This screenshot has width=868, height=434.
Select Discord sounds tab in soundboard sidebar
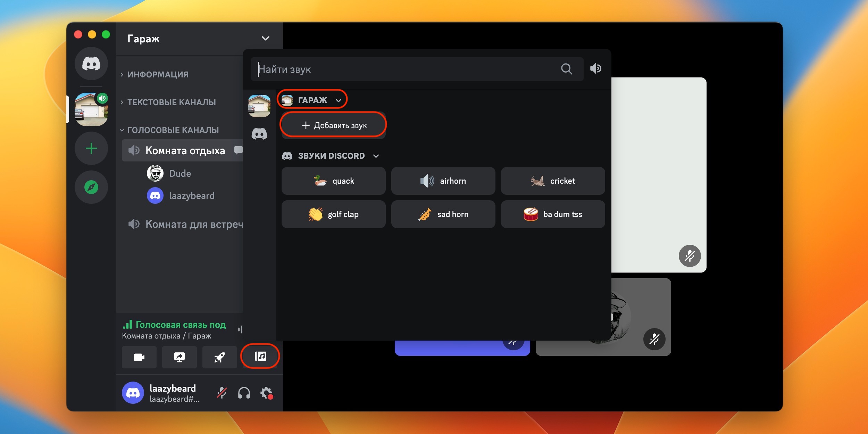point(259,134)
